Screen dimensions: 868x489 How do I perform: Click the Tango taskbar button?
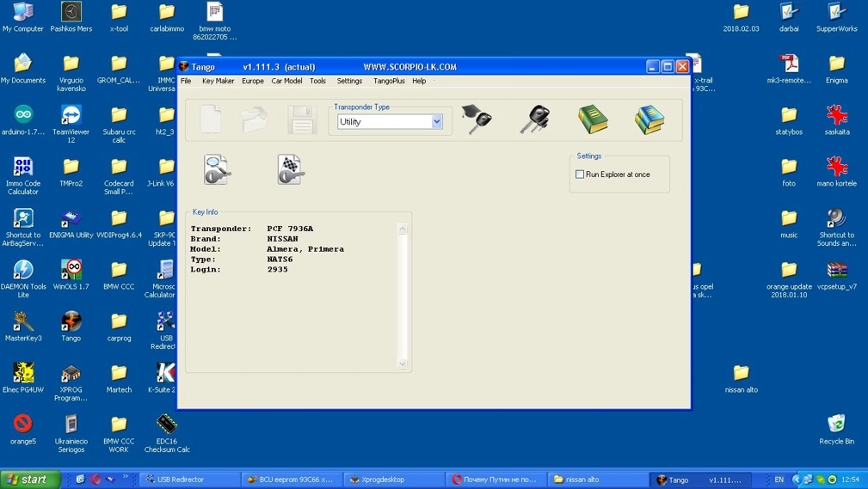702,480
